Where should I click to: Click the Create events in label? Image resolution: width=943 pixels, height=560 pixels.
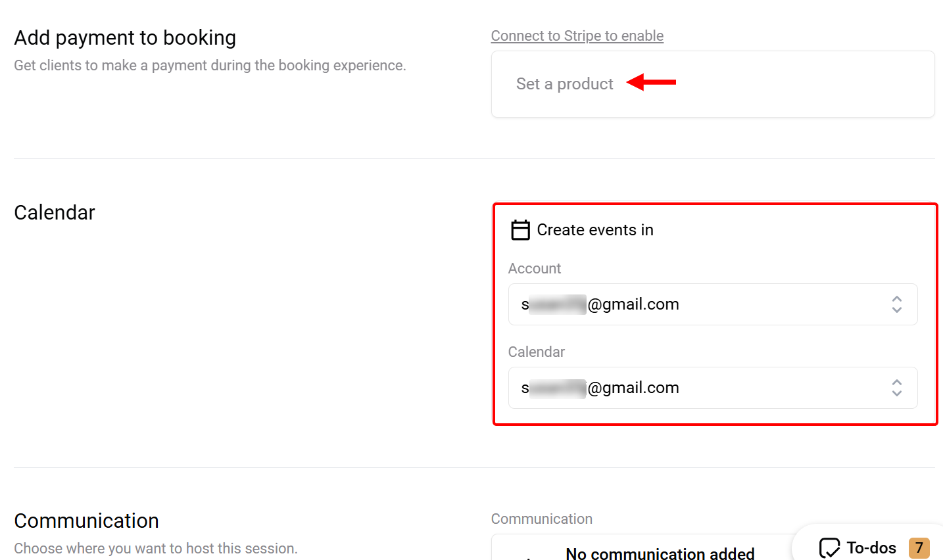(594, 230)
